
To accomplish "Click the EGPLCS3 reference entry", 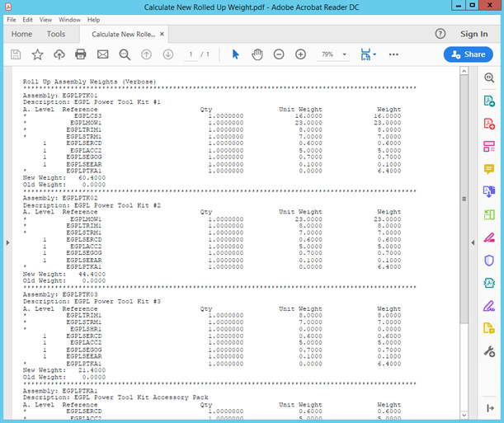I will 87,116.
